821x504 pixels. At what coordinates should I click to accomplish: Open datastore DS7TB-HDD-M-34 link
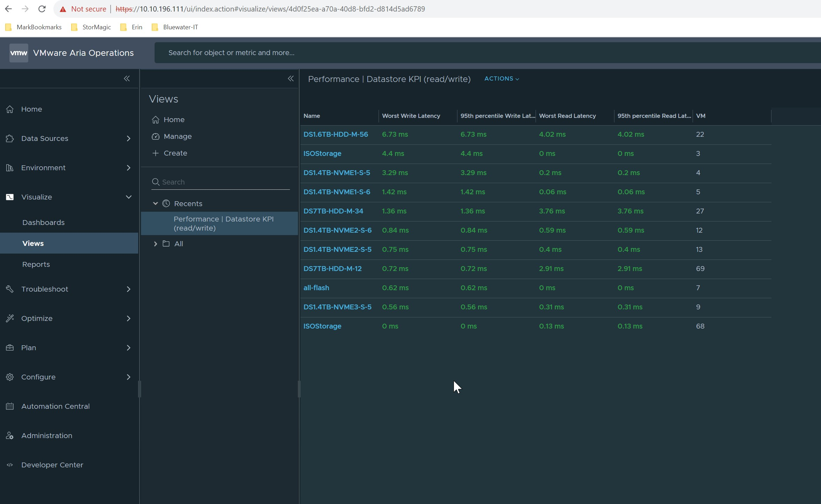pyautogui.click(x=333, y=211)
